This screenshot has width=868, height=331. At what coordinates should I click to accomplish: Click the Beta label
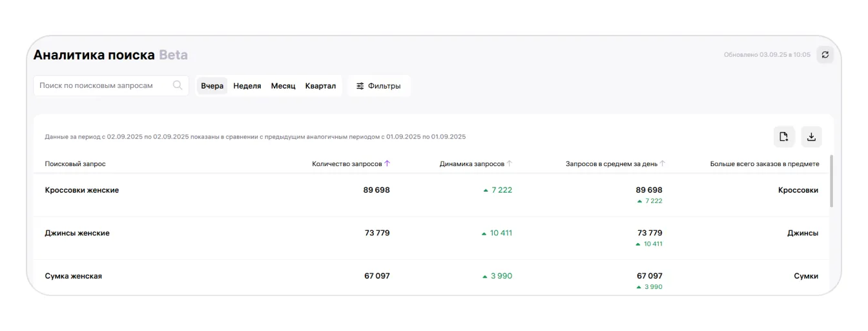click(x=173, y=55)
